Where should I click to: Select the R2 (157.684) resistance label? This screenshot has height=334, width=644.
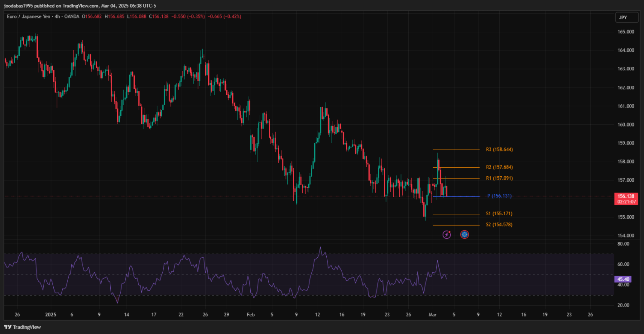click(499, 167)
